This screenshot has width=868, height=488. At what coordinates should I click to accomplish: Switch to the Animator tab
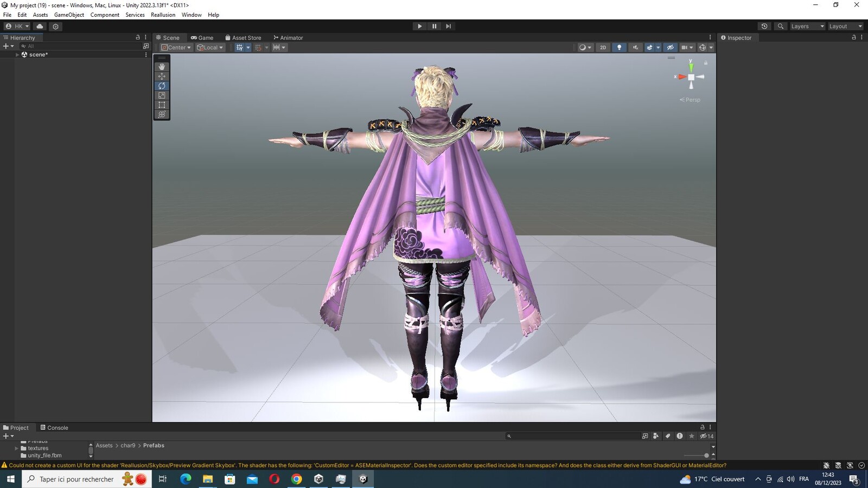coord(288,37)
